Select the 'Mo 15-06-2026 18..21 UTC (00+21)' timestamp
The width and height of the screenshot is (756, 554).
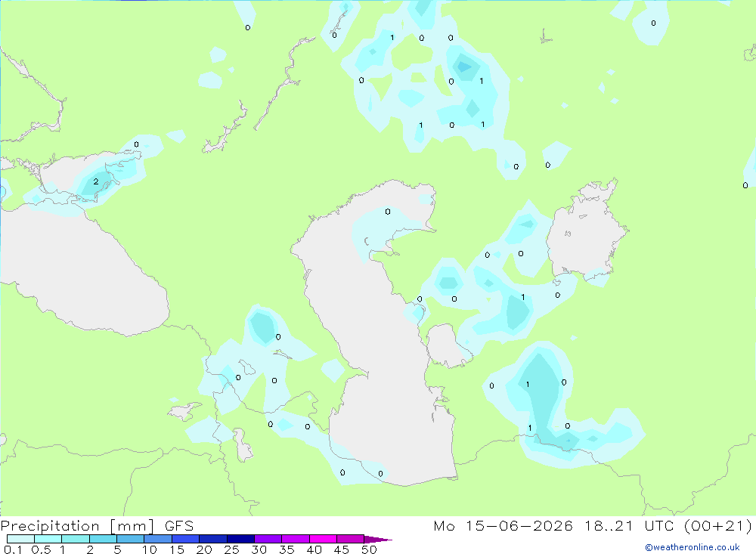[x=593, y=526]
